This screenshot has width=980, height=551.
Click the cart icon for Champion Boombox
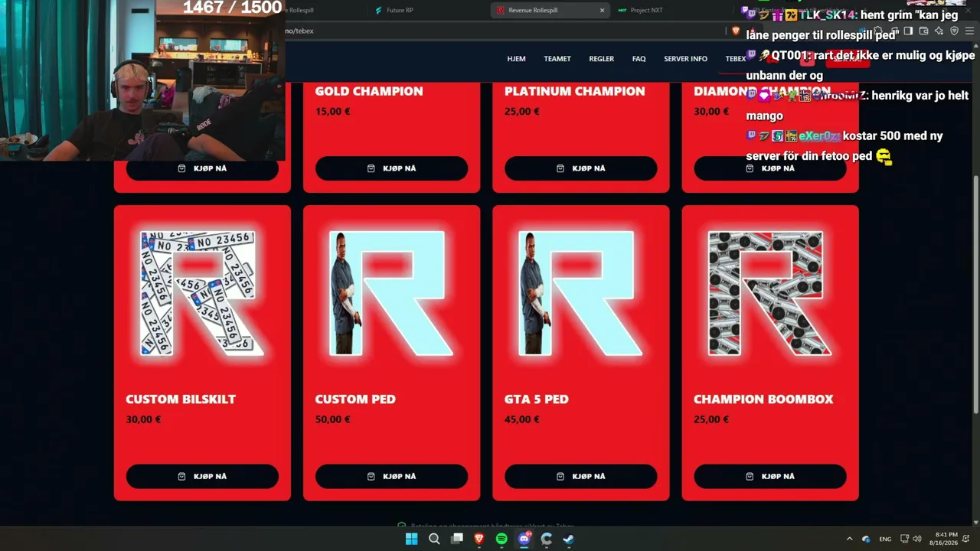[750, 476]
